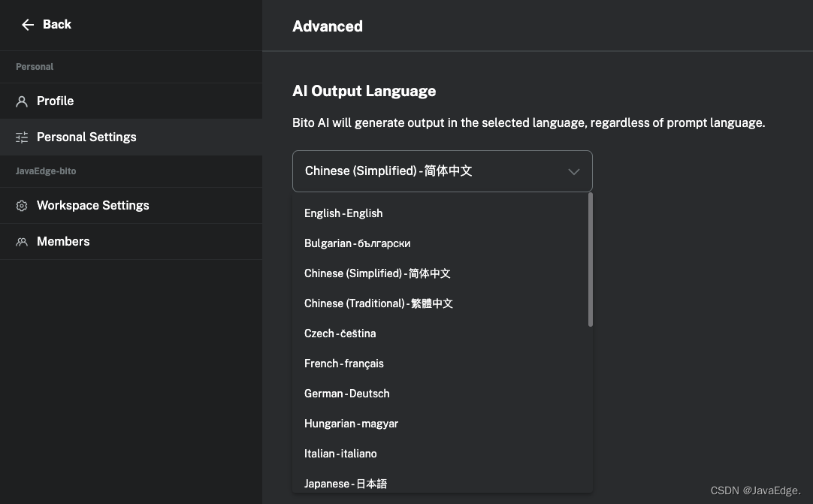Select Italian - italiano option
Image resolution: width=813 pixels, height=504 pixels.
coord(440,454)
